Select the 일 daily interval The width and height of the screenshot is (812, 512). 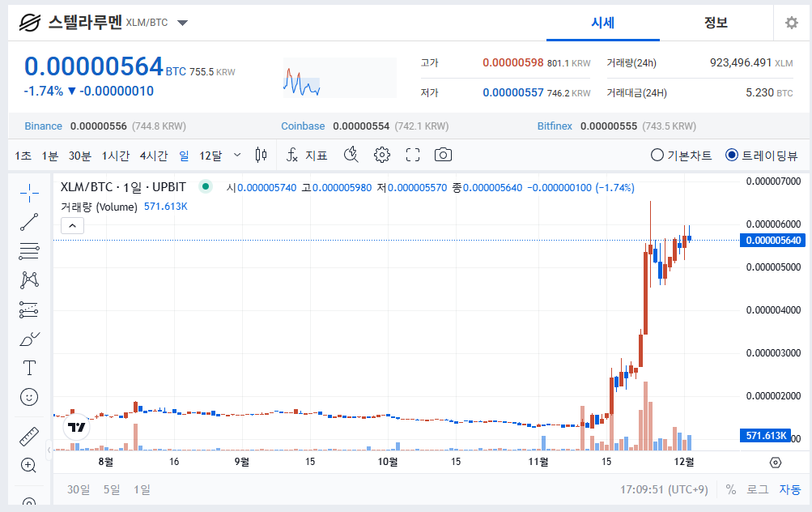(x=184, y=156)
